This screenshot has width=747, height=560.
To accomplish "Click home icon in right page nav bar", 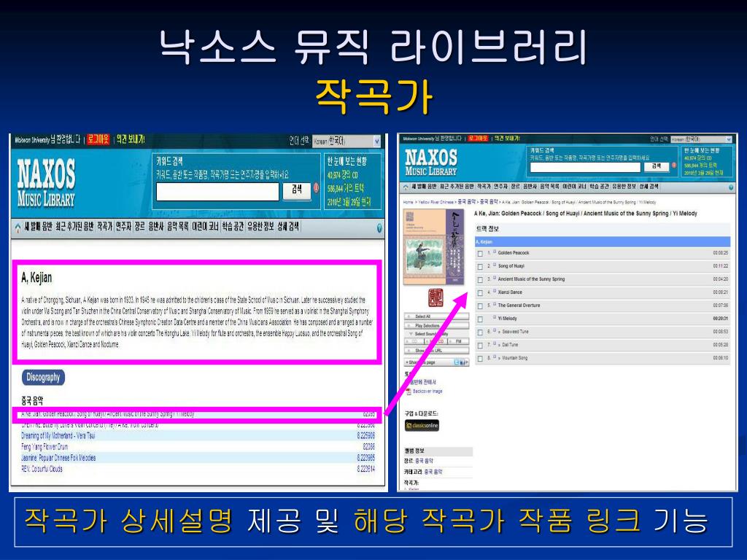I will (406, 187).
